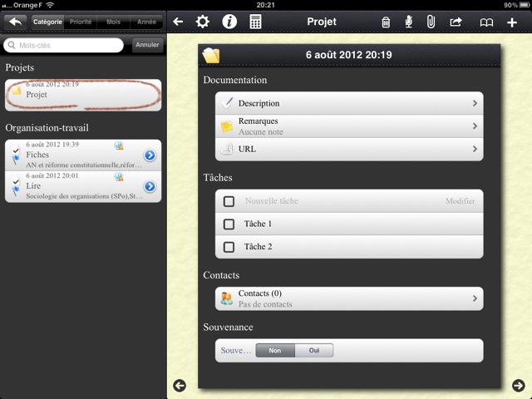
Task: Open the calculator icon
Action: click(256, 22)
